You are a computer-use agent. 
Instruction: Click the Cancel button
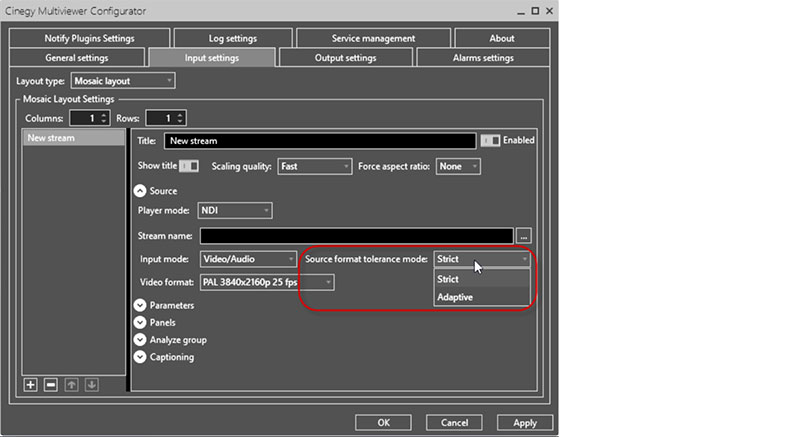click(x=454, y=423)
